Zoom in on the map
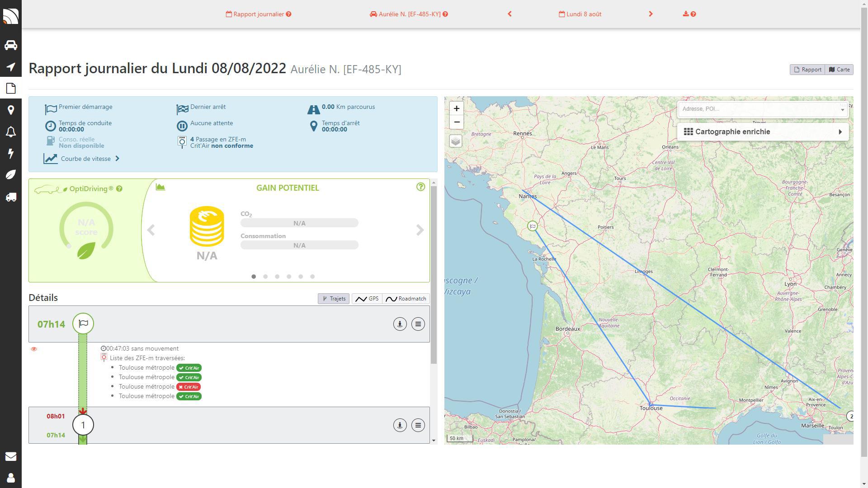Viewport: 868px width, 488px height. click(x=457, y=108)
